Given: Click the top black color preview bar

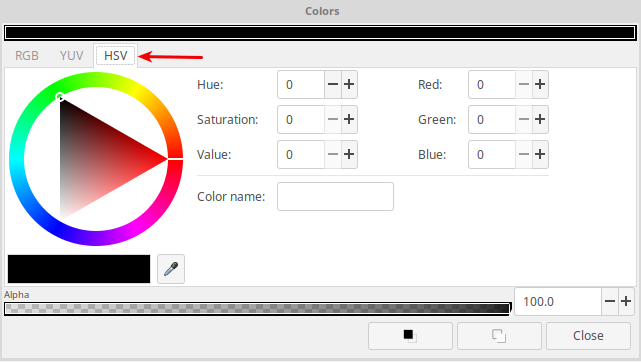Looking at the screenshot, I should [320, 33].
